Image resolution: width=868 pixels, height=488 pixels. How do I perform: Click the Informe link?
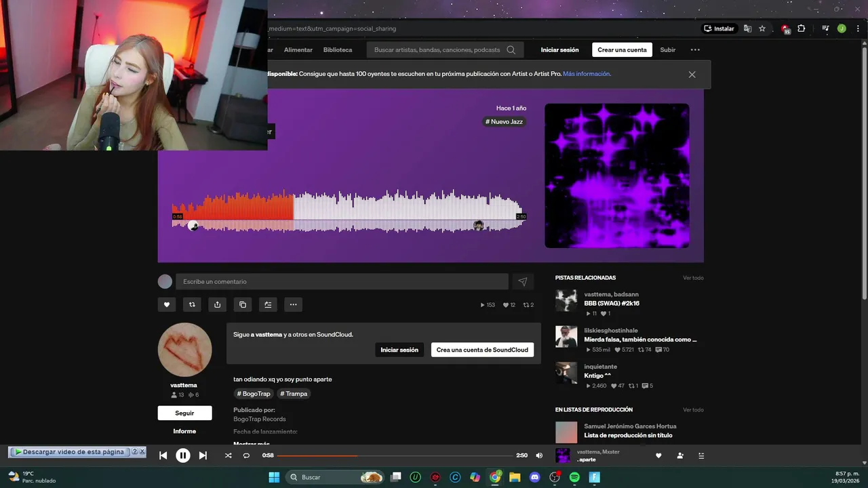tap(184, 431)
